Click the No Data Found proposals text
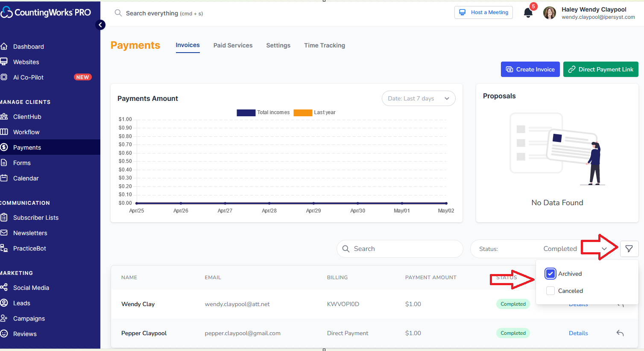 (557, 203)
